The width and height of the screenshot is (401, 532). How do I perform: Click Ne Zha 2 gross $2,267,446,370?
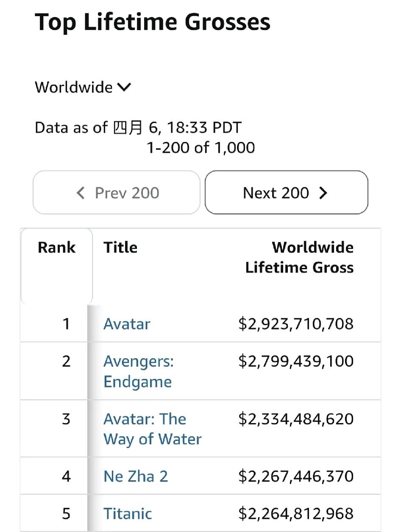(296, 476)
